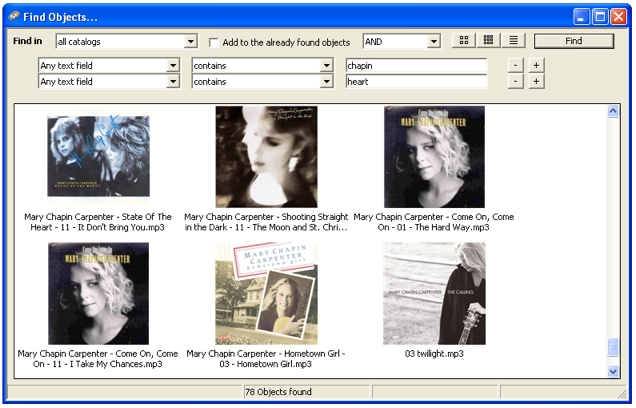Select I Take My Chances album thumbnail
Screen dimensions: 636x408
[98, 294]
